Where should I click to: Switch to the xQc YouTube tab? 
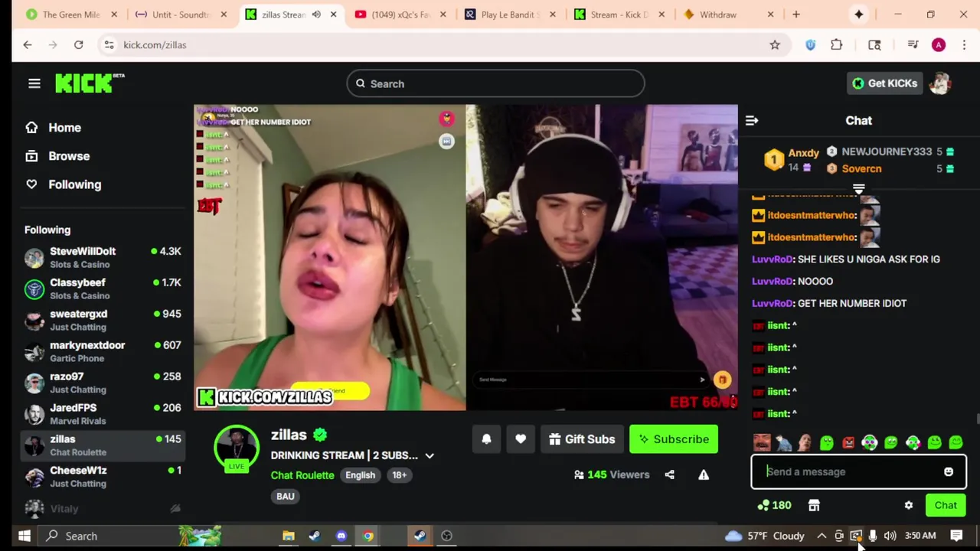coord(400,15)
